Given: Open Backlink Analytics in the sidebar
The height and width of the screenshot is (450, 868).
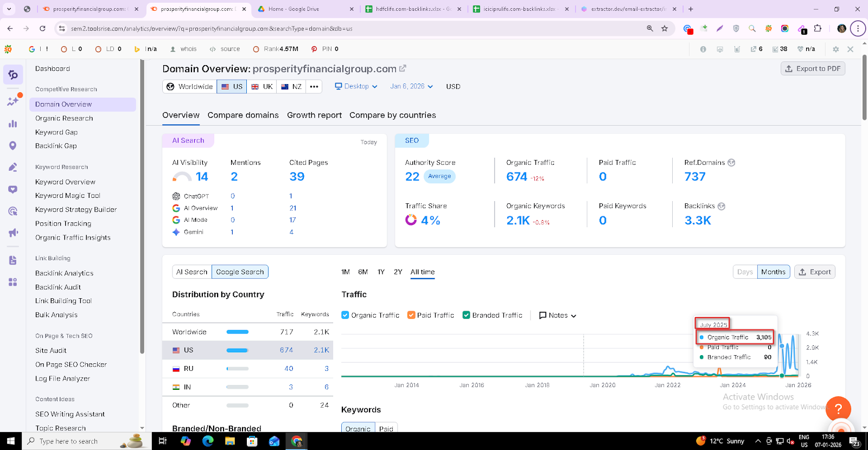Looking at the screenshot, I should click(x=64, y=273).
